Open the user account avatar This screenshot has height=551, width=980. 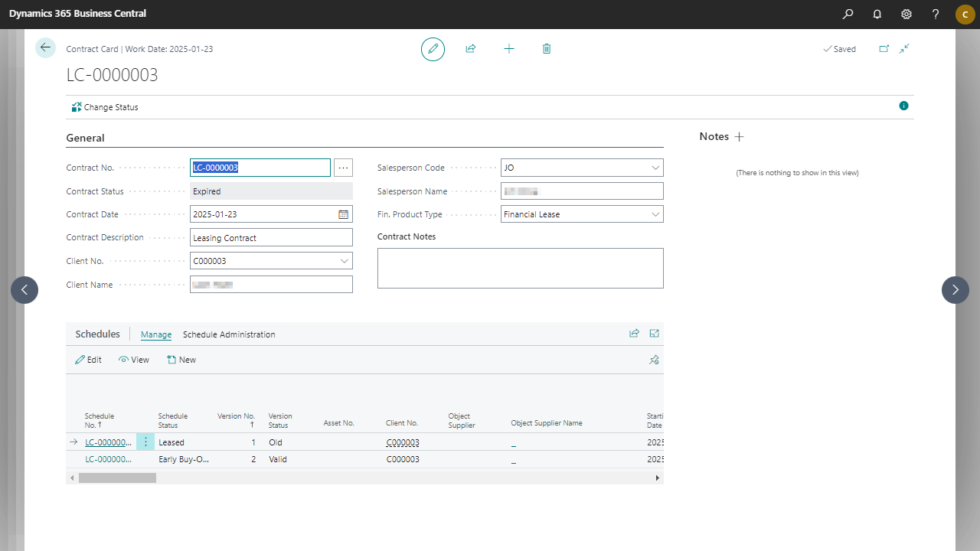(x=965, y=14)
